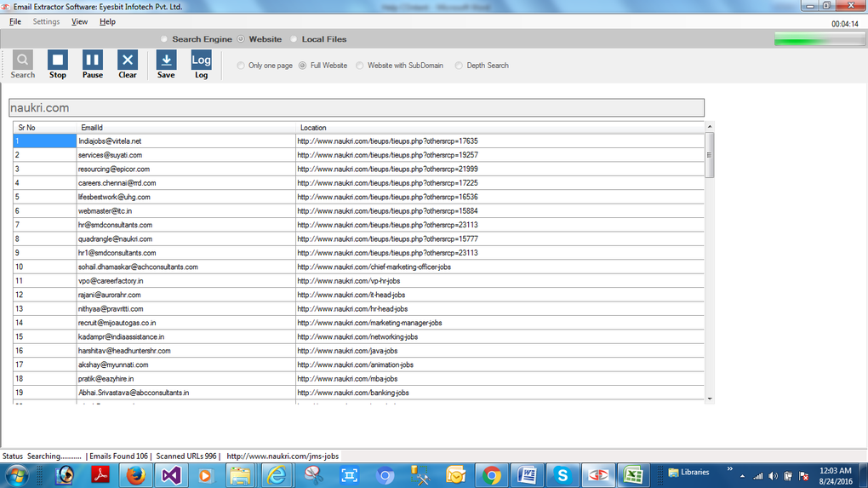Open the View menu
This screenshot has width=868, height=488.
[x=79, y=21]
